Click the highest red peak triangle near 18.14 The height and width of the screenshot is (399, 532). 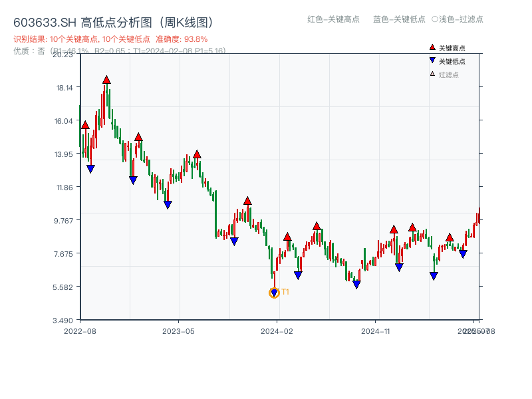(x=106, y=80)
